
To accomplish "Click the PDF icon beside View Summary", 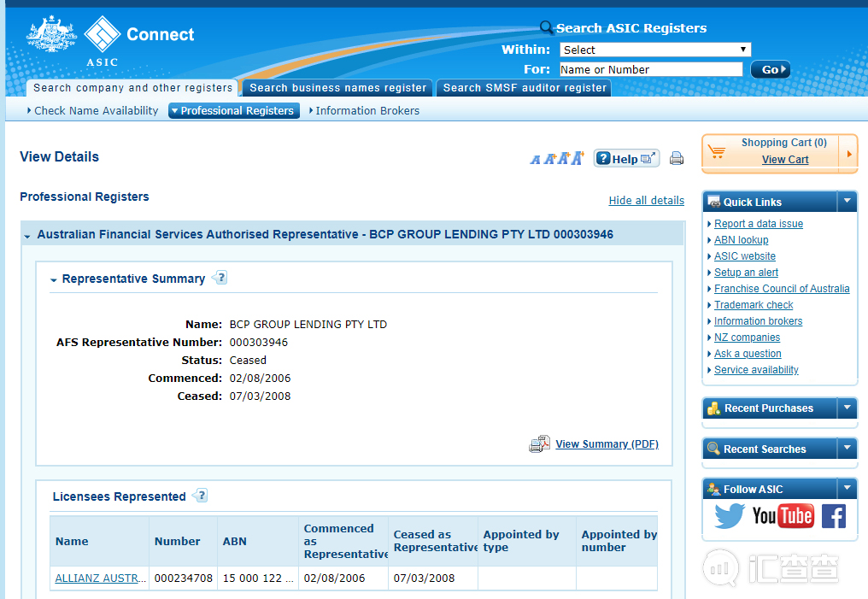I will 540,444.
